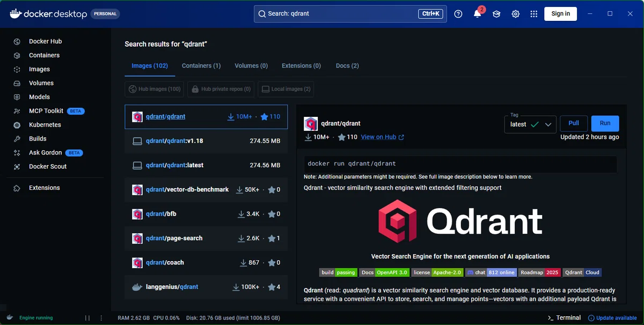Open the Models sidebar icon
Screen dimensions: 644x325
[x=17, y=97]
